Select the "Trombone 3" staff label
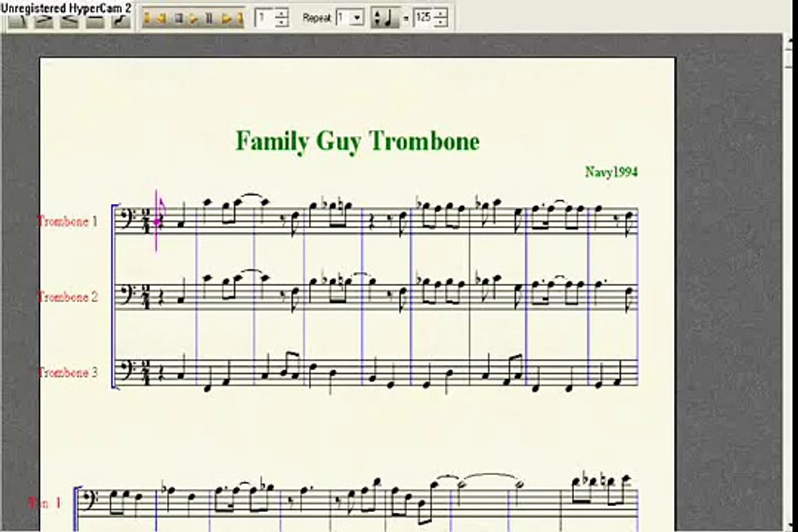 coord(67,372)
